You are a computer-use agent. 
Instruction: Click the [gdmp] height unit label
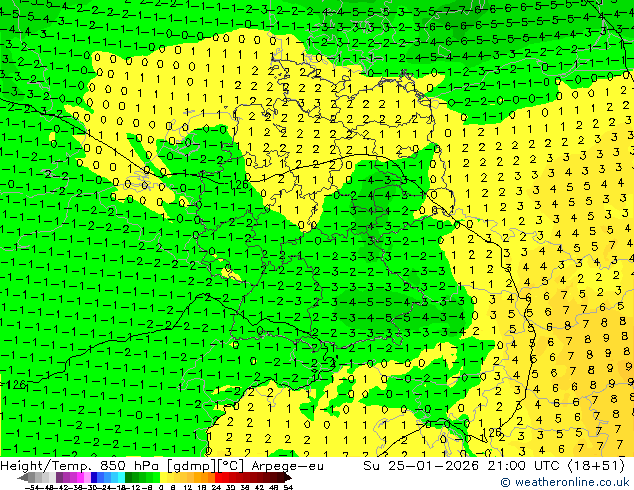pos(192,466)
